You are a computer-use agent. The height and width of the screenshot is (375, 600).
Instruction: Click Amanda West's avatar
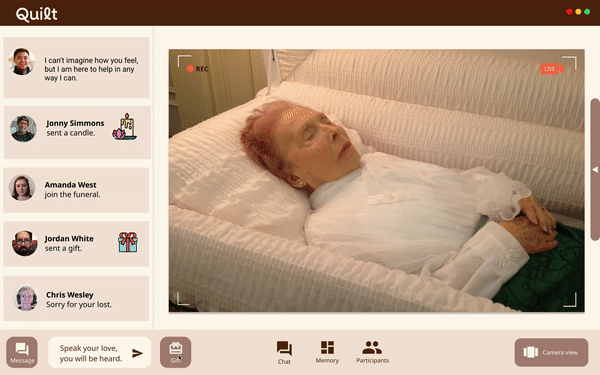tap(22, 188)
